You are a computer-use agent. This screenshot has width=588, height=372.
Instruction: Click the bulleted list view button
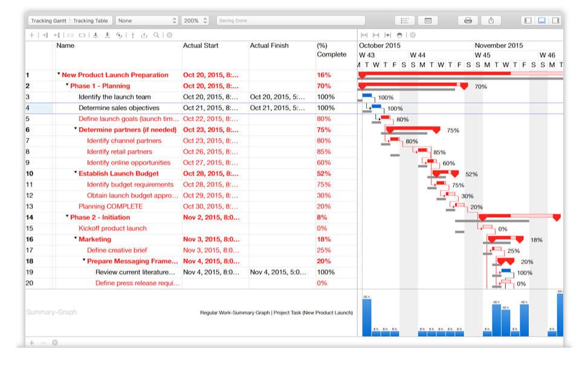405,21
